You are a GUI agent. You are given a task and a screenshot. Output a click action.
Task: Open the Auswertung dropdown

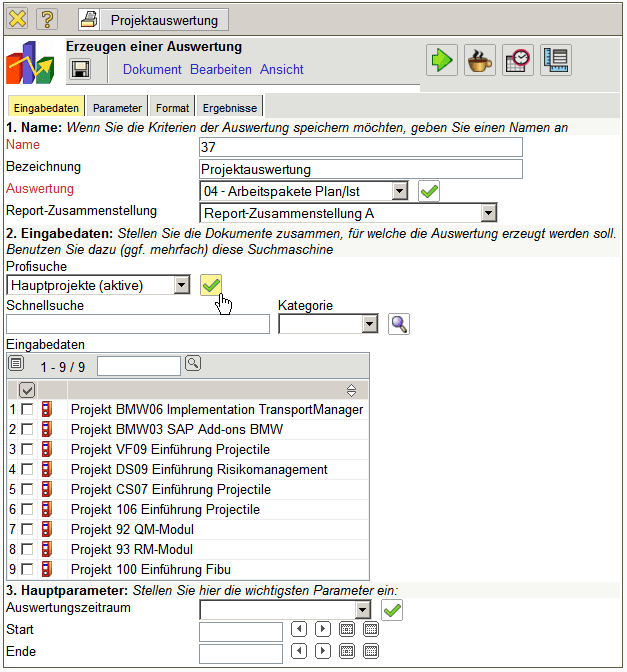tap(399, 191)
